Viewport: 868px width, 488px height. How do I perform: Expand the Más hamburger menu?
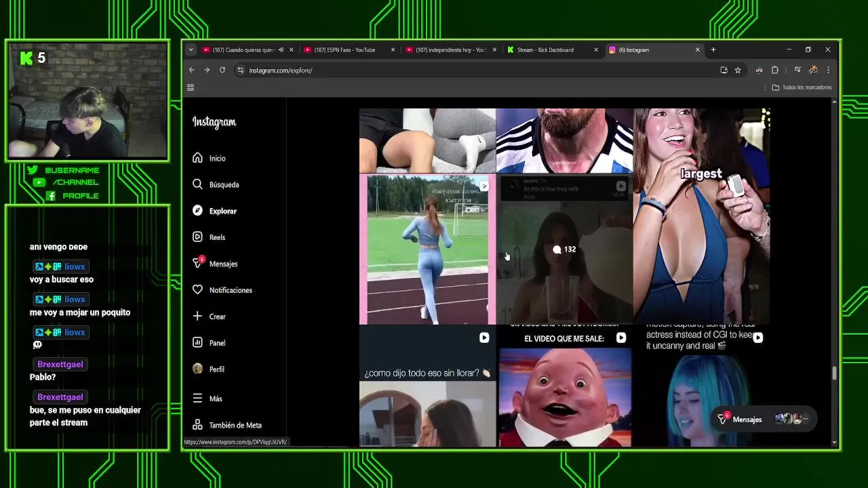pyautogui.click(x=197, y=399)
